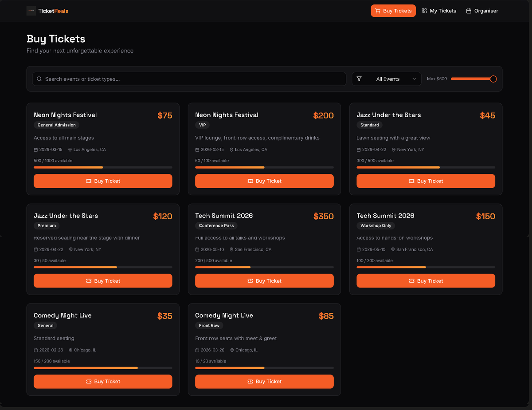Screen dimensions: 532x410
Task: Click the $350 price text
Action: click(x=324, y=217)
